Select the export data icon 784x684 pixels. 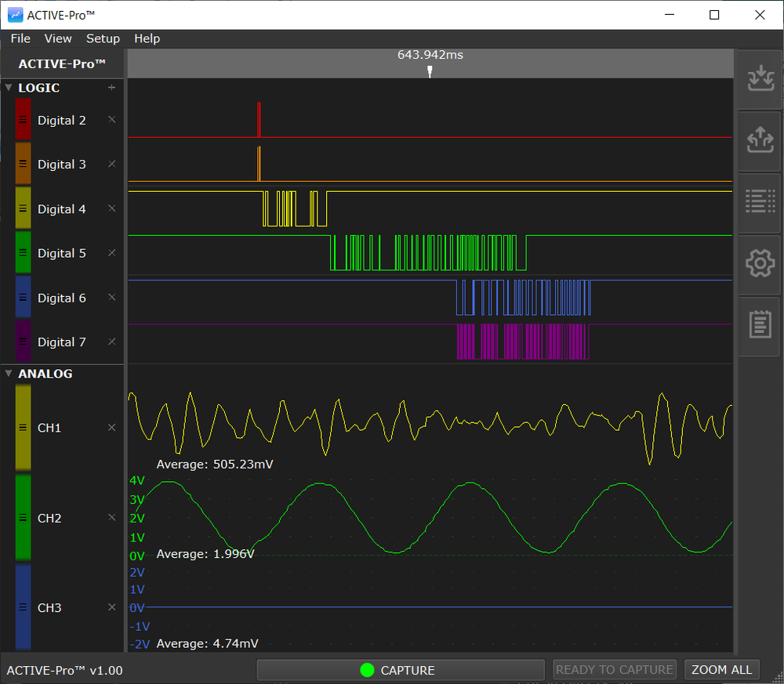pyautogui.click(x=759, y=140)
